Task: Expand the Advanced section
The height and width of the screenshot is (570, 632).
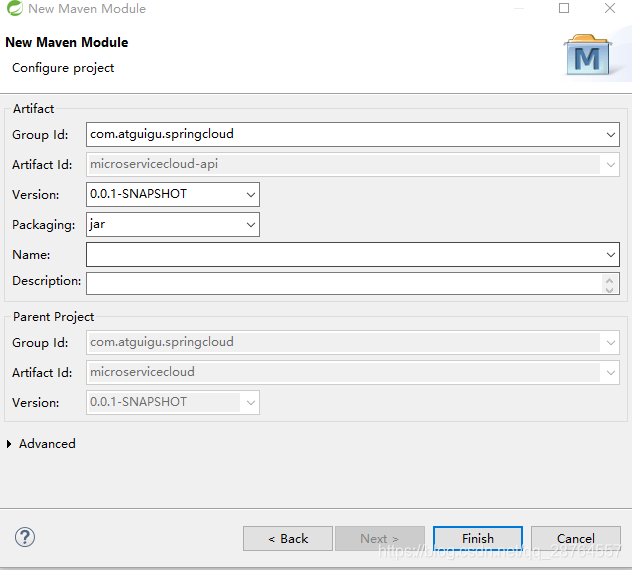Action: click(9, 444)
